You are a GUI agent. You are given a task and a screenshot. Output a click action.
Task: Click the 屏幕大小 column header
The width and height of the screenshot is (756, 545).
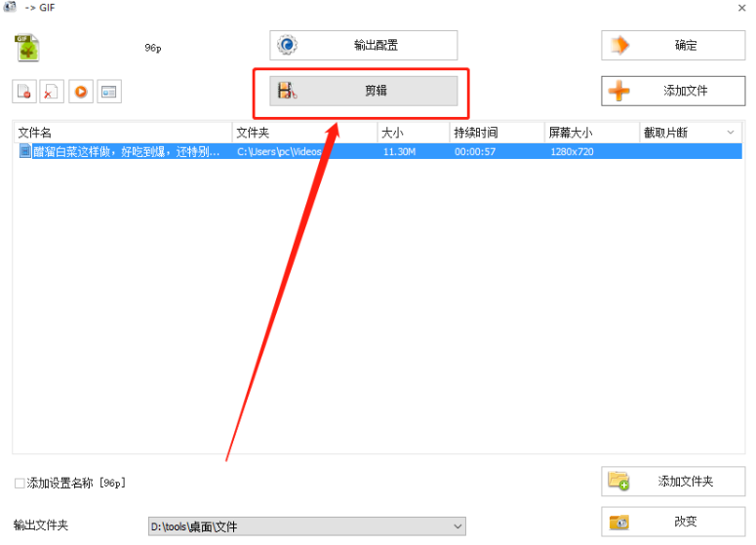click(x=592, y=133)
